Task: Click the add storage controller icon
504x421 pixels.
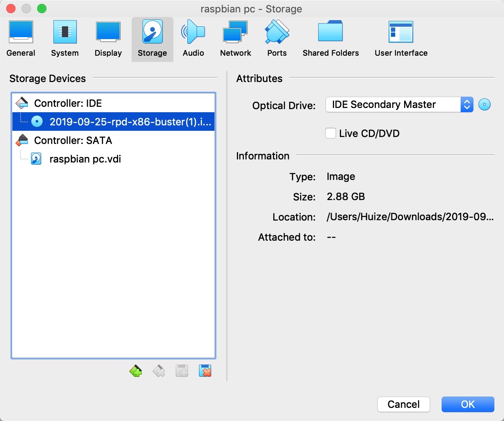Action: 135,371
